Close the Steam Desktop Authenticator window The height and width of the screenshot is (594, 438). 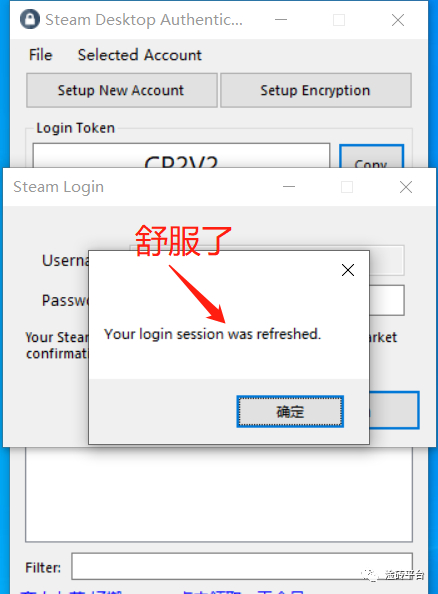pos(398,20)
